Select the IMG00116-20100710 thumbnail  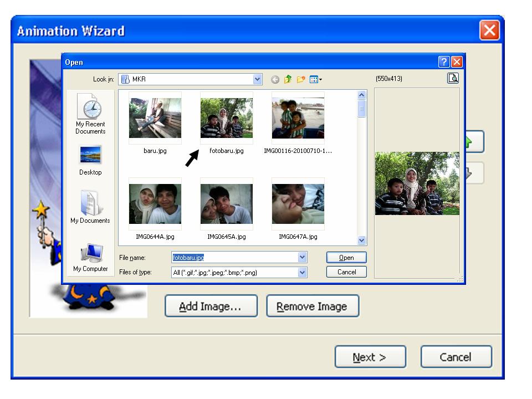click(298, 118)
